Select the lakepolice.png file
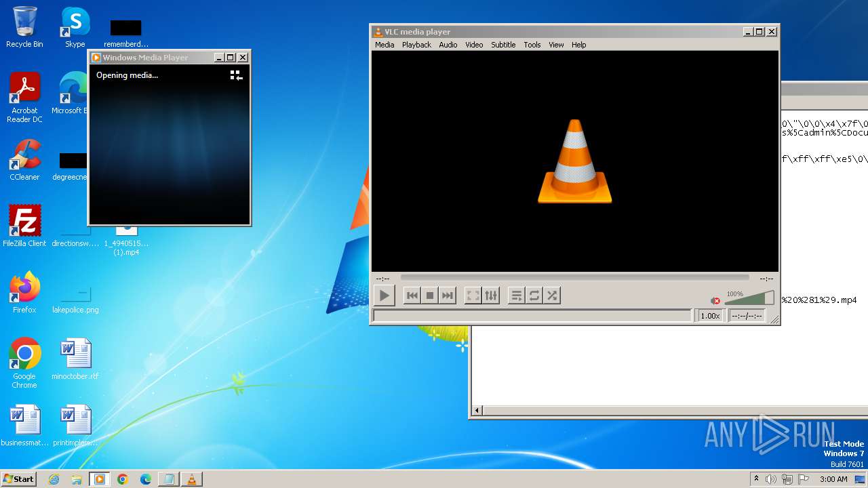The image size is (868, 488). [x=75, y=298]
